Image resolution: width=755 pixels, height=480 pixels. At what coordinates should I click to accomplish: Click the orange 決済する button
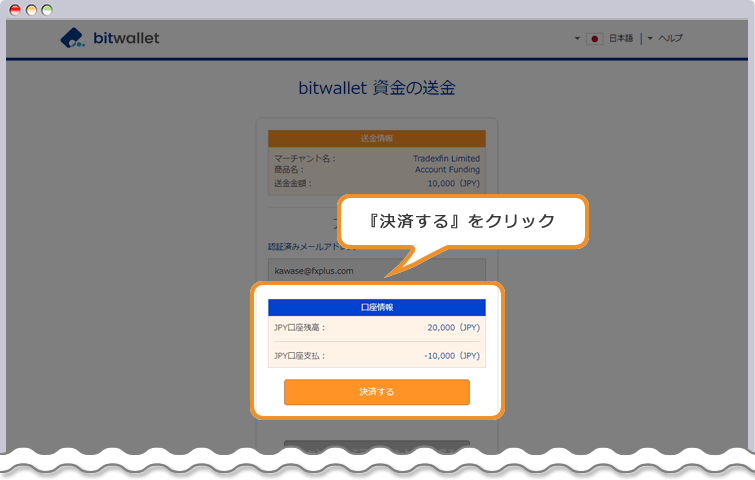pos(377,392)
